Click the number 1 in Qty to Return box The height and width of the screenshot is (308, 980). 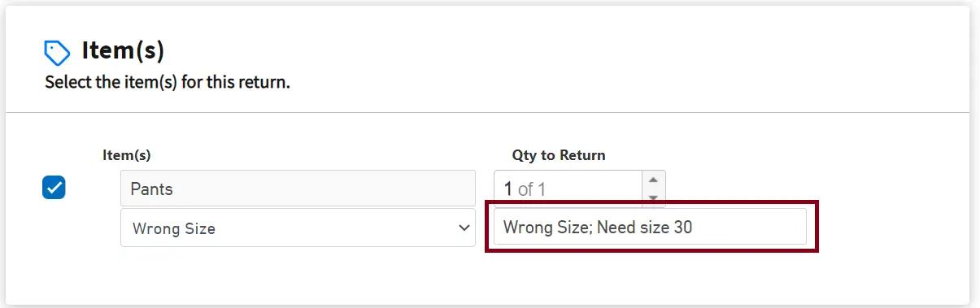click(508, 189)
